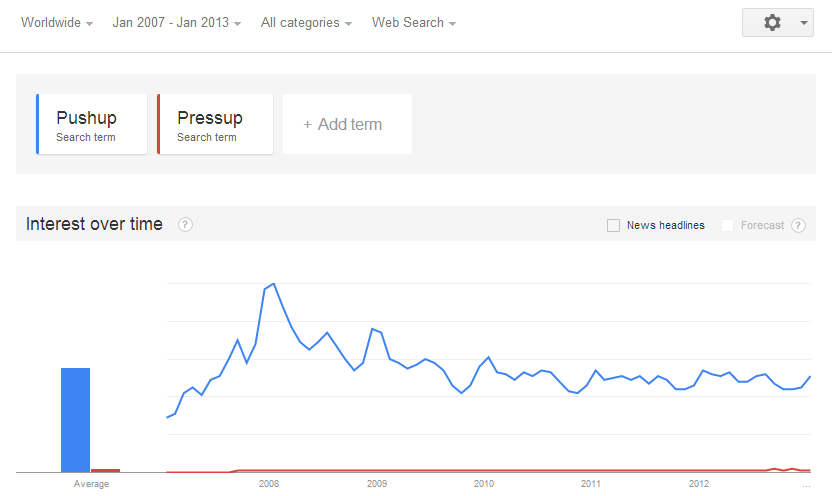Open the Jan 2007 - Jan 2013 date range dropdown
Screen dimensions: 832x496
[x=176, y=23]
